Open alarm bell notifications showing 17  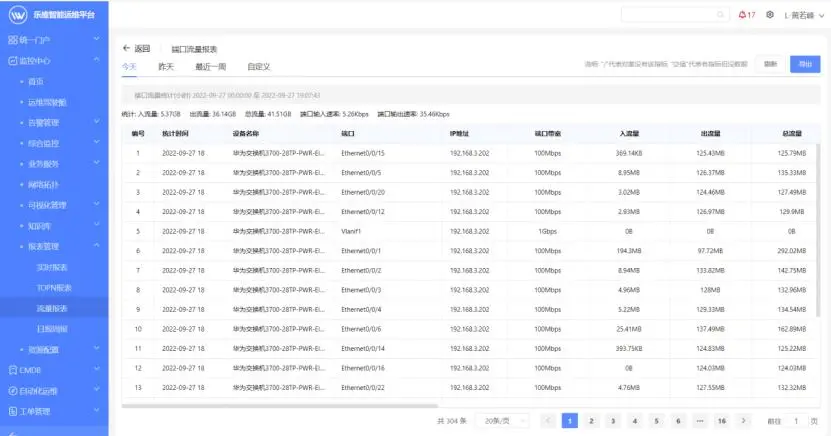click(x=747, y=15)
